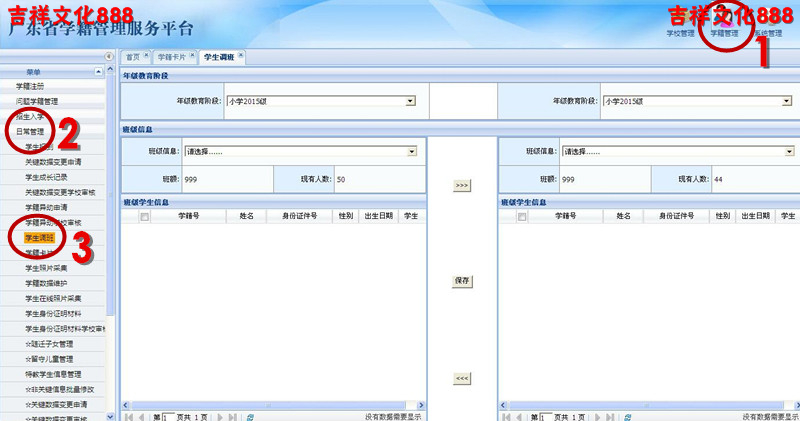Refresh the right student table
The height and width of the screenshot is (421, 800).
(x=628, y=417)
